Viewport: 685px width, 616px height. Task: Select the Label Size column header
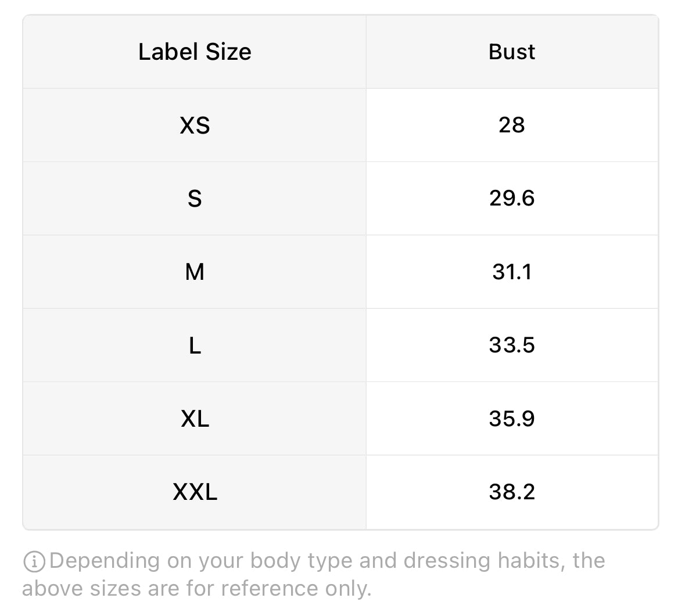pyautogui.click(x=195, y=52)
